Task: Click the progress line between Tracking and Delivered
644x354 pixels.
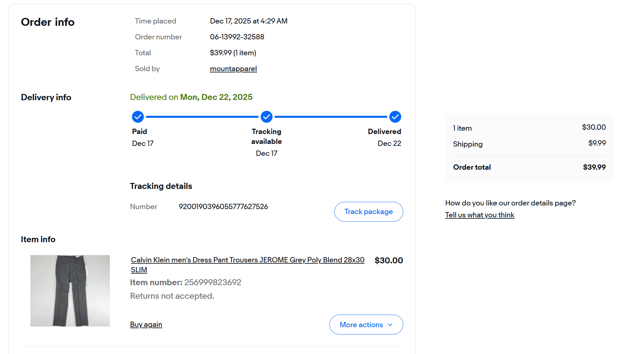Action: (x=331, y=117)
